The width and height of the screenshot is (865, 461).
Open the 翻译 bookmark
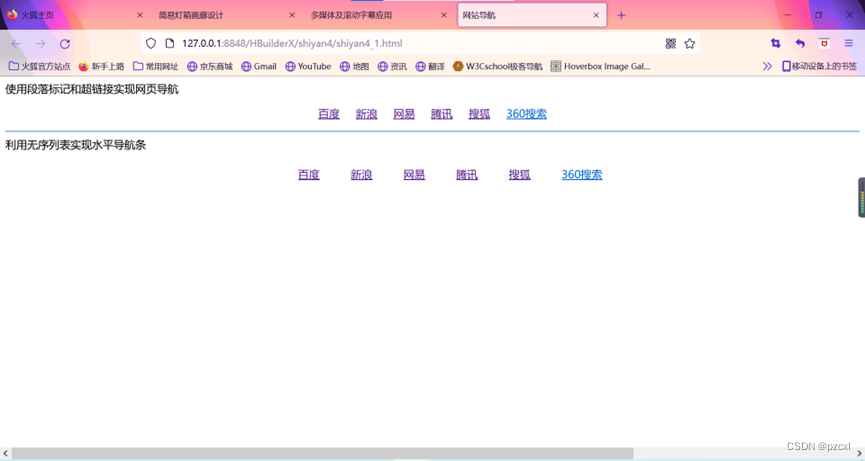430,66
